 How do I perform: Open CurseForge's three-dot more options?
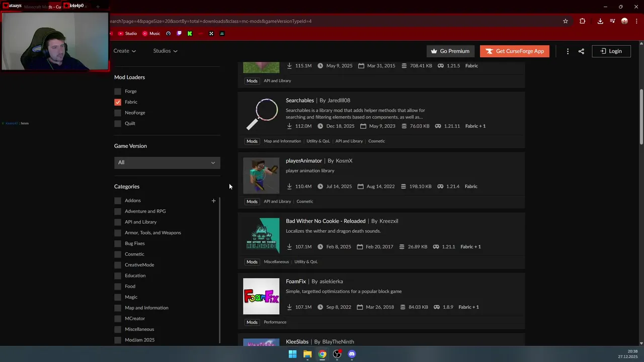click(x=568, y=51)
